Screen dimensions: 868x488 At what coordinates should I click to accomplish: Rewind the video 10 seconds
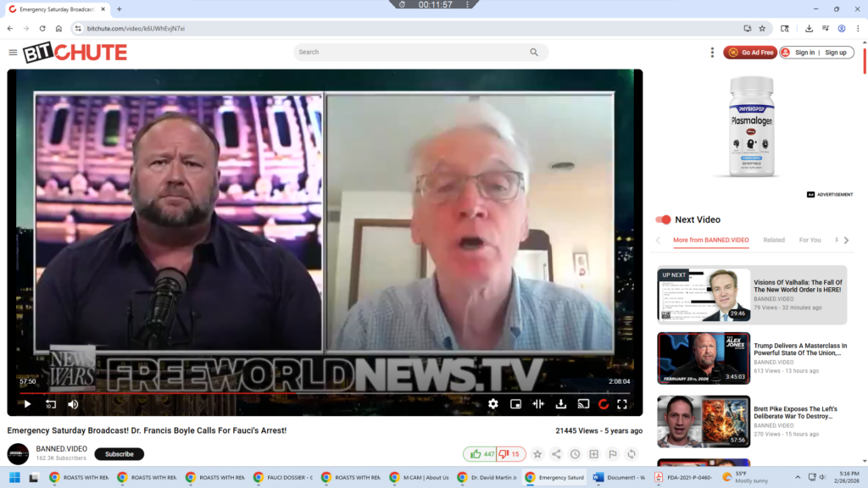pos(50,404)
